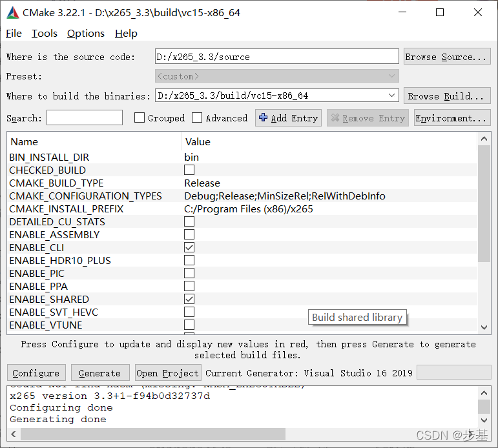Minimize the CMake window
The width and height of the screenshot is (498, 448).
tap(402, 12)
